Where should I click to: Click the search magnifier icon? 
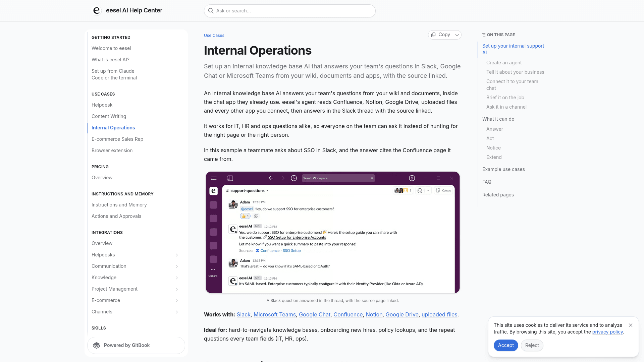tap(211, 11)
